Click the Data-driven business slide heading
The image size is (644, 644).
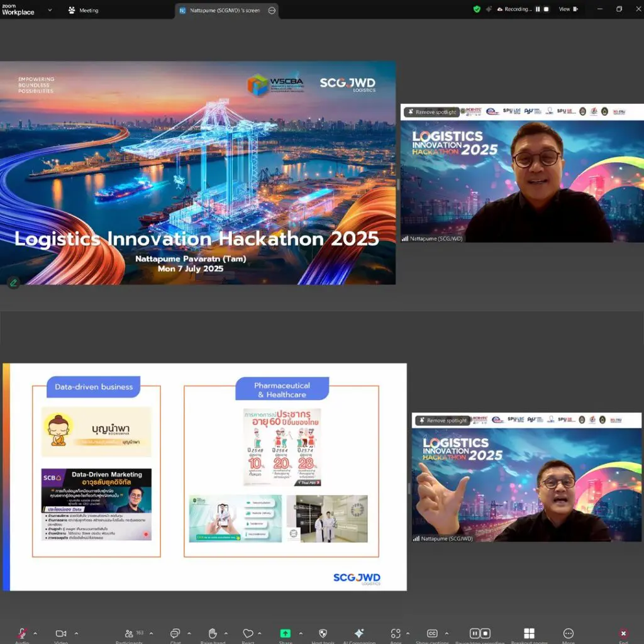point(94,387)
